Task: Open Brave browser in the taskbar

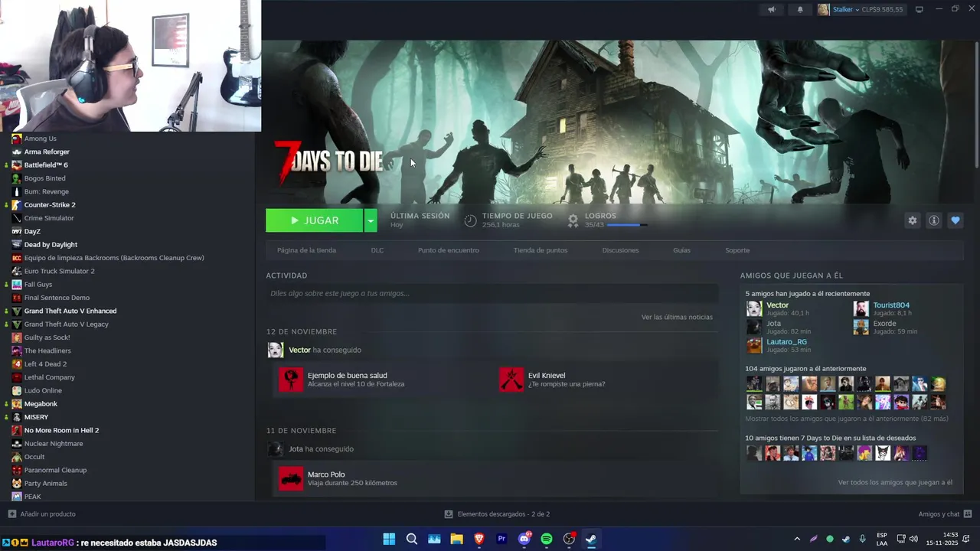Action: pos(479,540)
